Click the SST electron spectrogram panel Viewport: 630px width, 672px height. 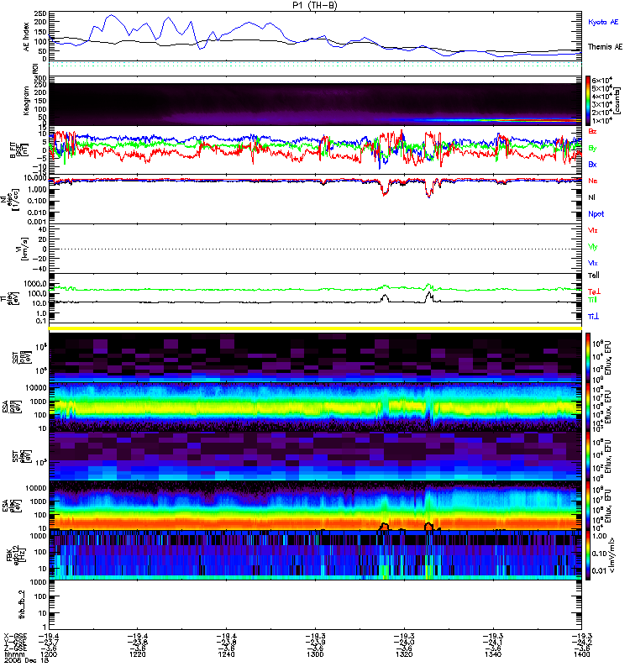[315, 455]
